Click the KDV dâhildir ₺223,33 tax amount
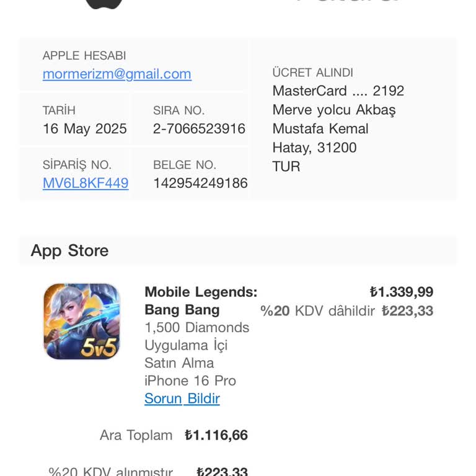The height and width of the screenshot is (476, 476). click(407, 311)
